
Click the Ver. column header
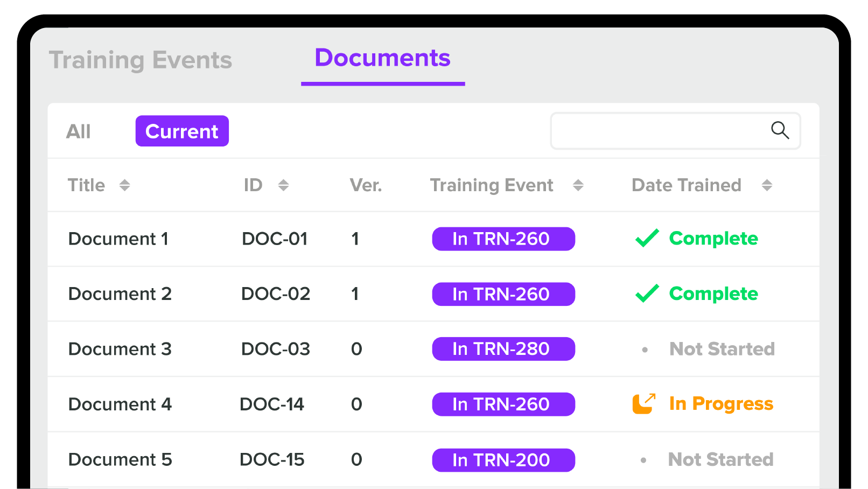[x=366, y=185]
